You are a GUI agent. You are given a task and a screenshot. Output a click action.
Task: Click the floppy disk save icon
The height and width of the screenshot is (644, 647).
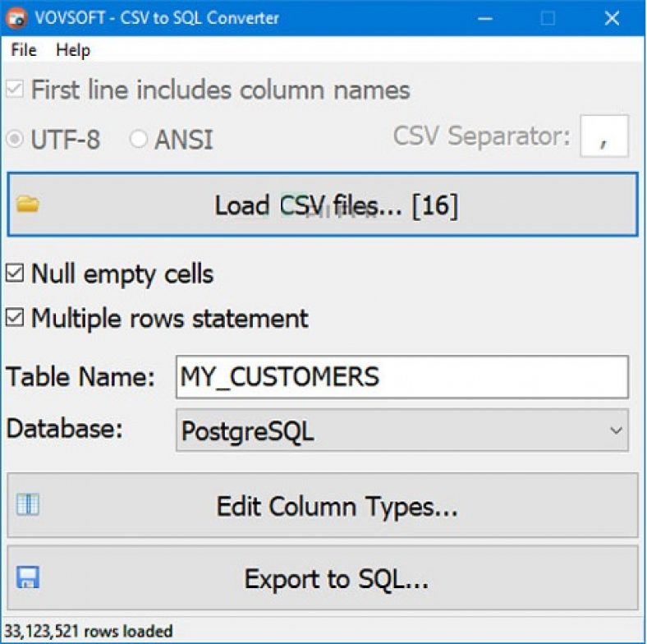(28, 577)
